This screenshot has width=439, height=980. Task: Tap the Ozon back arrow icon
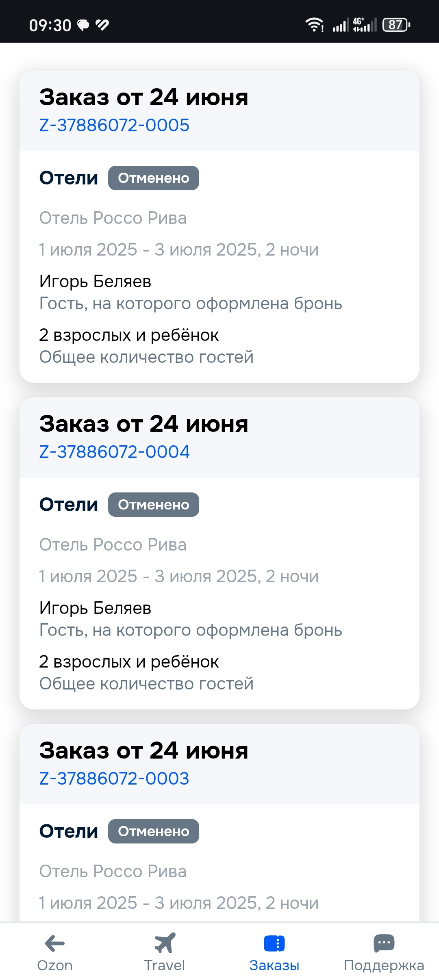tap(55, 943)
